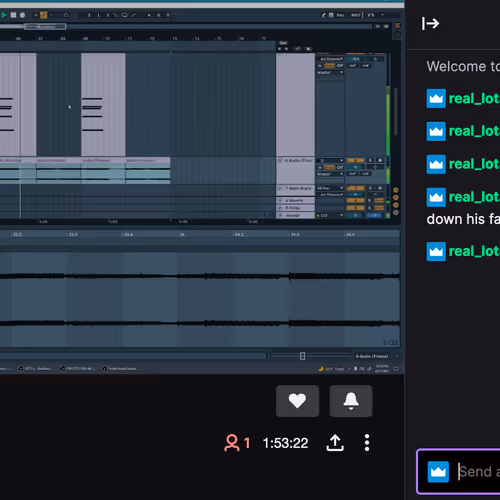
Task: Click the Stop button in Ableton transport
Action: (x=13, y=15)
